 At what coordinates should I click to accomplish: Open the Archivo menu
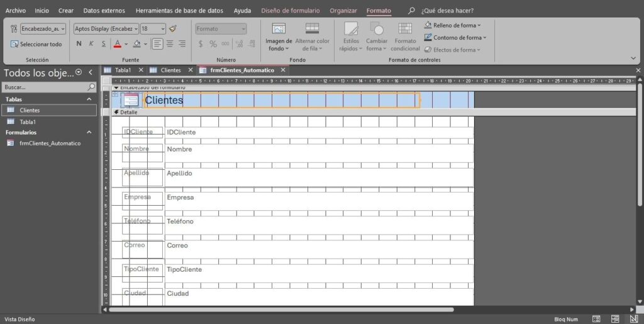(x=15, y=11)
